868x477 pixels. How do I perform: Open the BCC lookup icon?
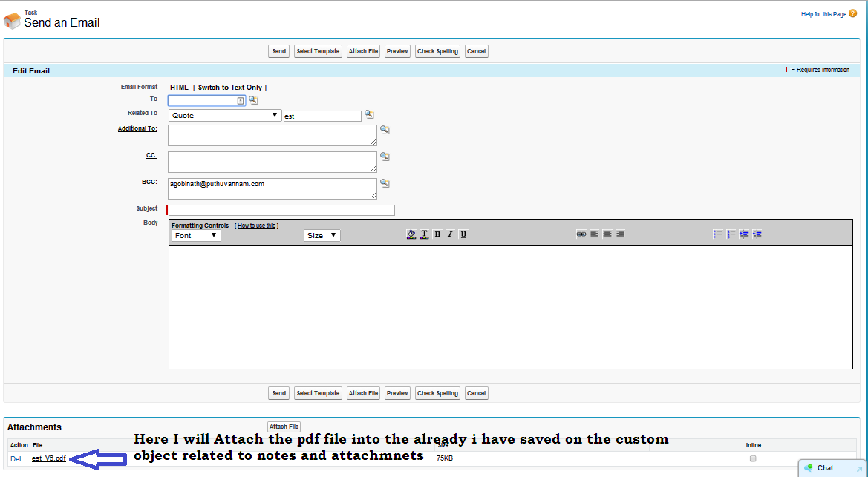[x=385, y=182]
